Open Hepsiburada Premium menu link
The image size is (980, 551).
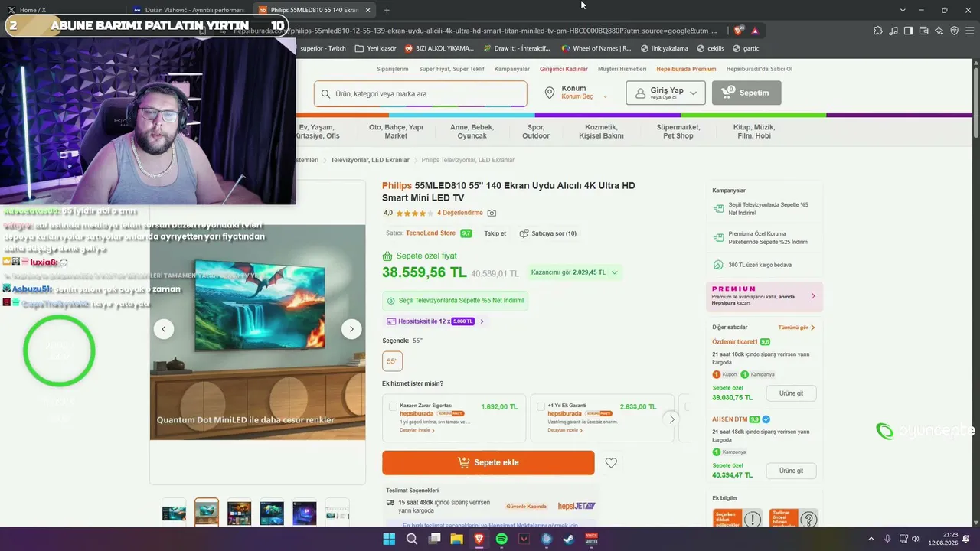pos(686,69)
